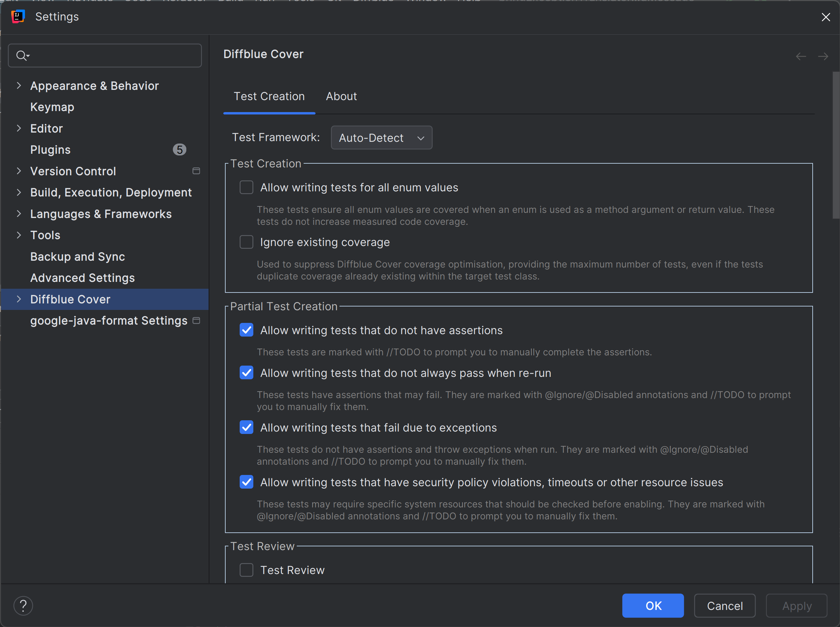The width and height of the screenshot is (840, 627).
Task: Expand Appearance & Behavior section
Action: pos(19,86)
